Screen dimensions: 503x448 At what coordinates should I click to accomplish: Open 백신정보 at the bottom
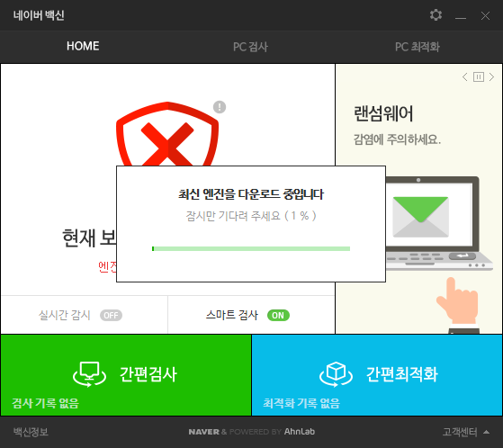(31, 432)
